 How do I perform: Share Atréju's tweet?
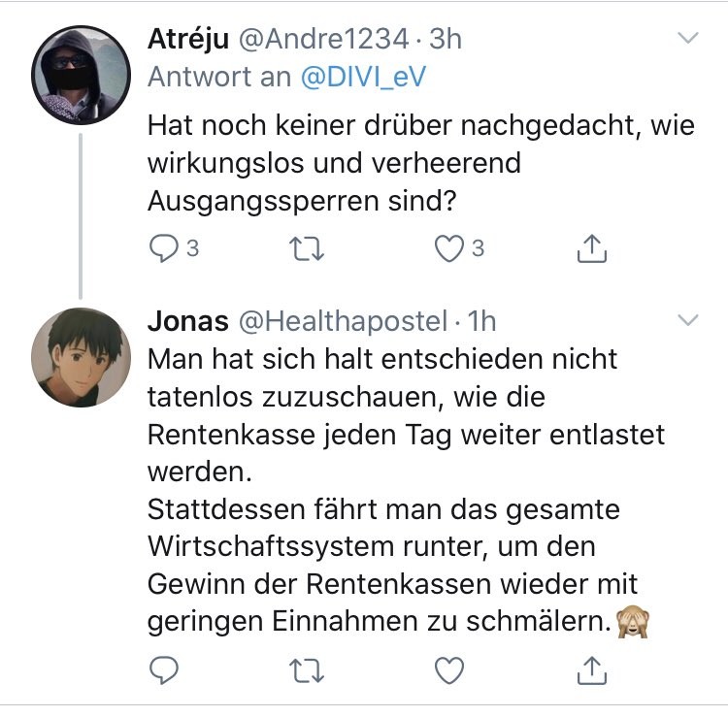(x=592, y=249)
